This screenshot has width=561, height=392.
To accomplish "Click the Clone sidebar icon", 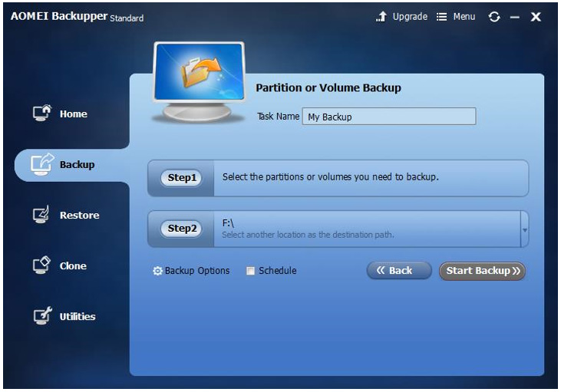I will click(x=42, y=265).
